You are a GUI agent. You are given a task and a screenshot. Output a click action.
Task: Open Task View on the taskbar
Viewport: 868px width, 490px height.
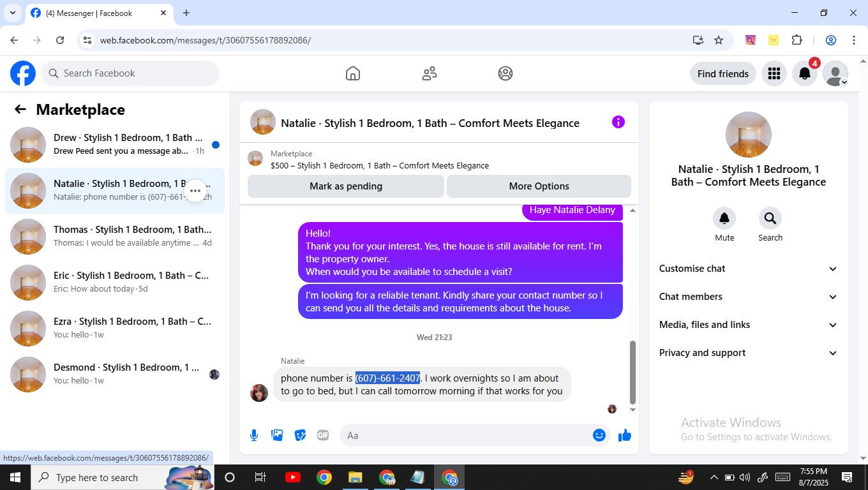point(260,477)
